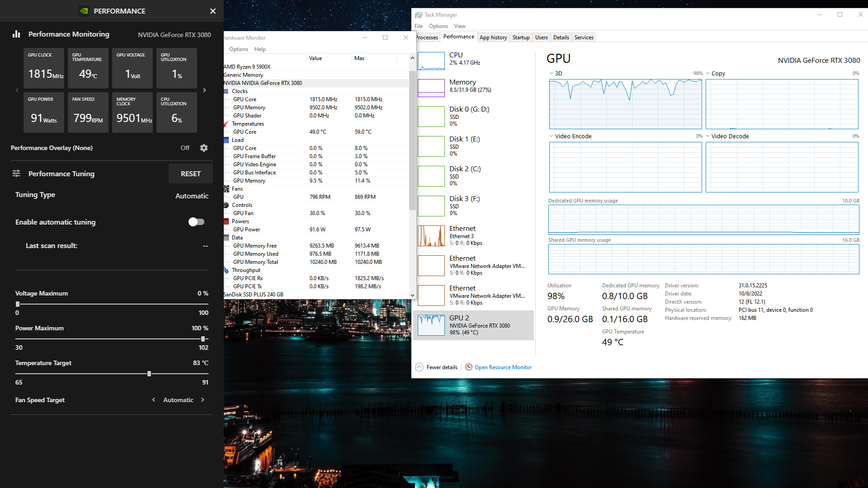Screen dimensions: 868x488
Task: Click the Value column header
Action: pos(329,58)
